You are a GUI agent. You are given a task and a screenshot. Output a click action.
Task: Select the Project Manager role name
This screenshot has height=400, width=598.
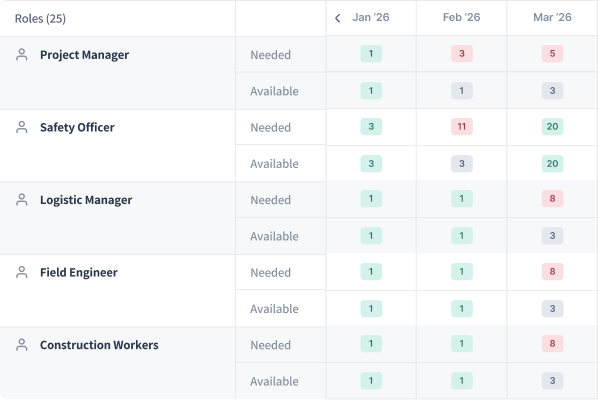pyautogui.click(x=84, y=55)
